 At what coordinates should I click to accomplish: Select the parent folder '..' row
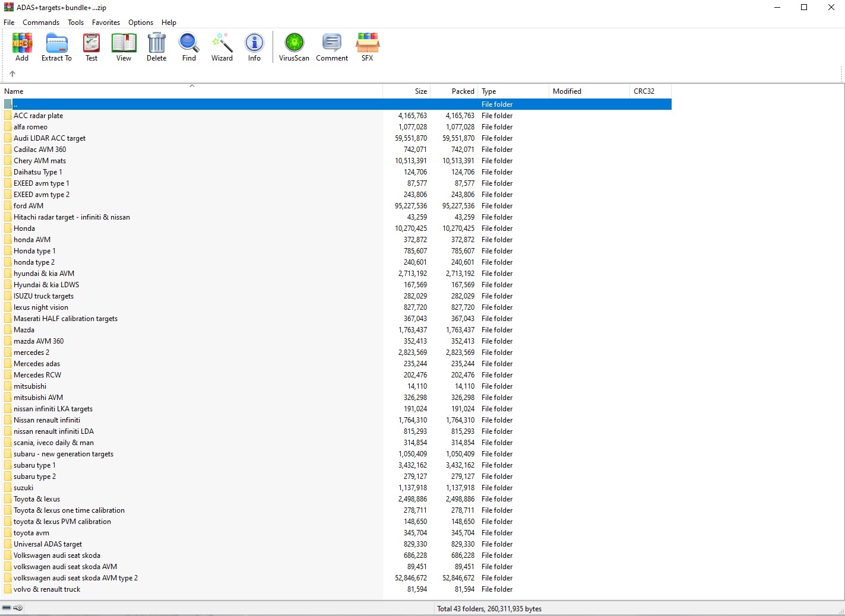[x=337, y=104]
